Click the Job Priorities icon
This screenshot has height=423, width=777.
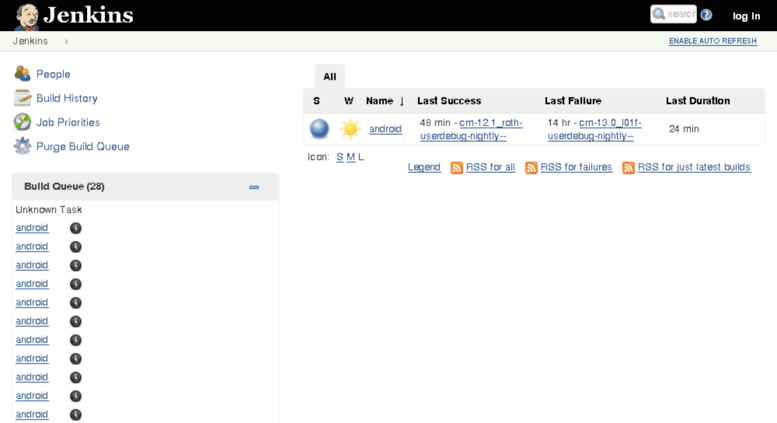22,122
